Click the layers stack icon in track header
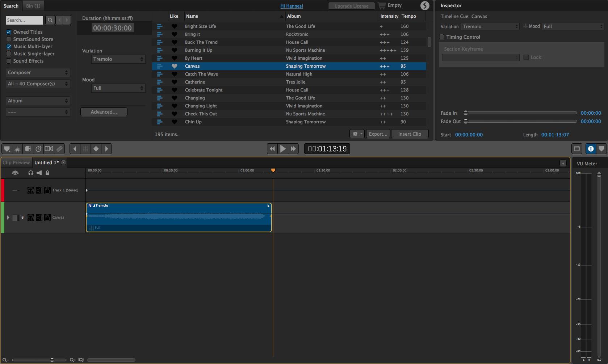Screen dimensions: 608x364 pos(15,173)
